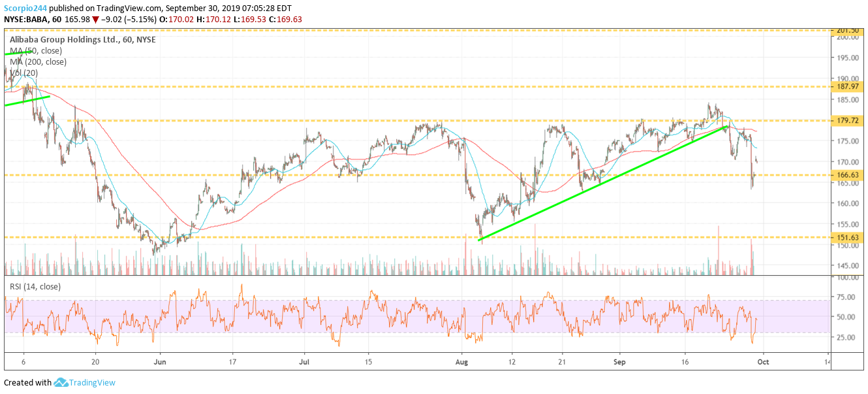868x394 pixels.
Task: Click the Jun date axis label
Action: coord(160,361)
